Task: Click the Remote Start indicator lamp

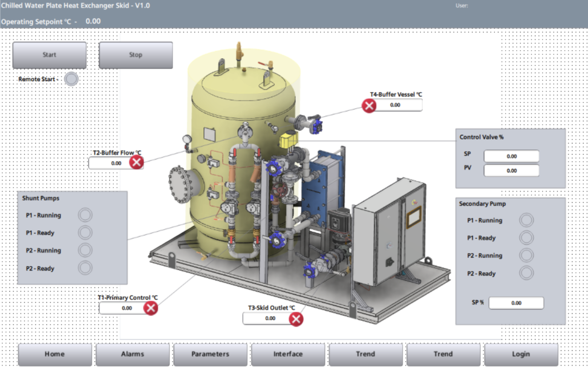Action: click(x=71, y=79)
